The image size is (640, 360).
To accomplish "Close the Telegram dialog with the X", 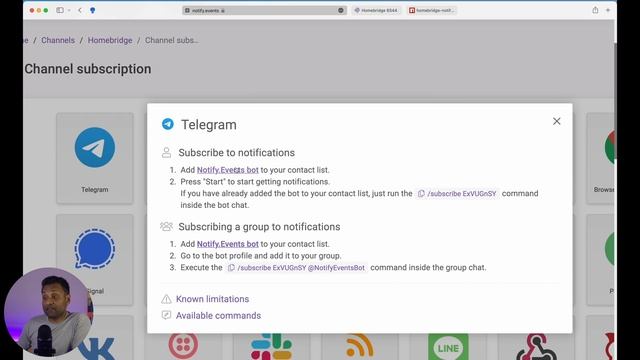I will (x=556, y=121).
